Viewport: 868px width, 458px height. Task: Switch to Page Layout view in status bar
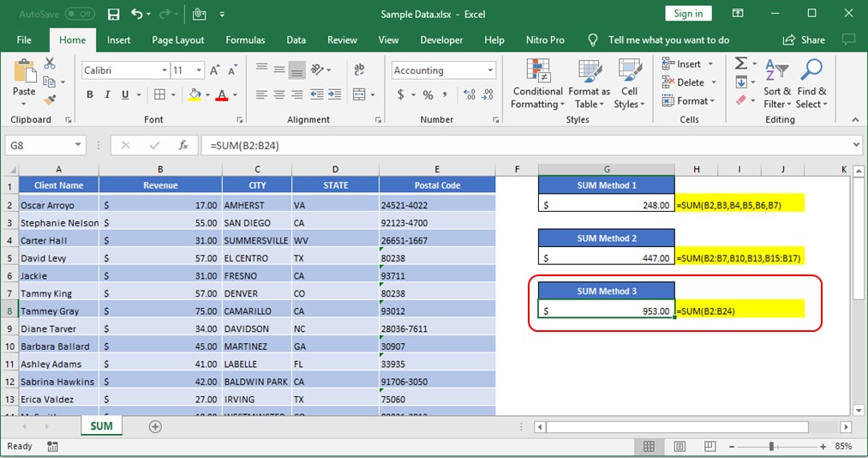click(679, 446)
